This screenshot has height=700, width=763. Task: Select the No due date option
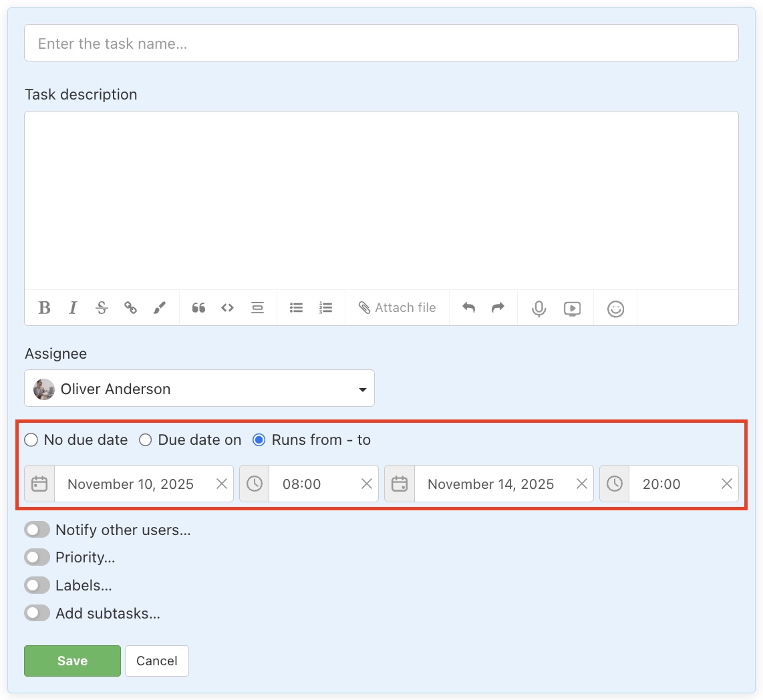(x=30, y=440)
